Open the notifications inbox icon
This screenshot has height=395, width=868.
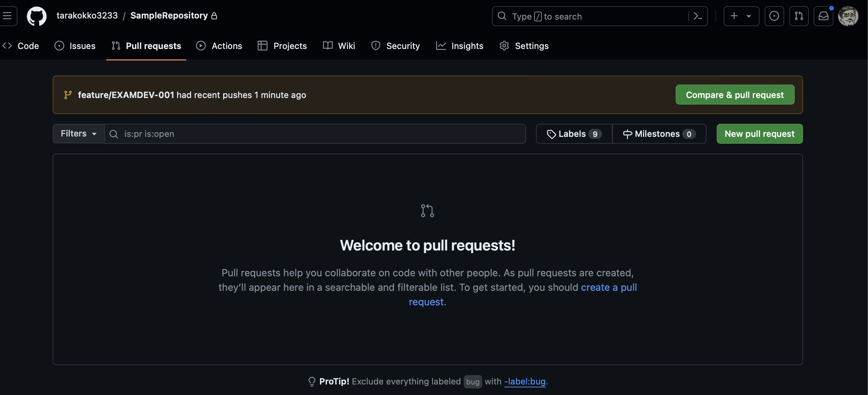pyautogui.click(x=823, y=16)
